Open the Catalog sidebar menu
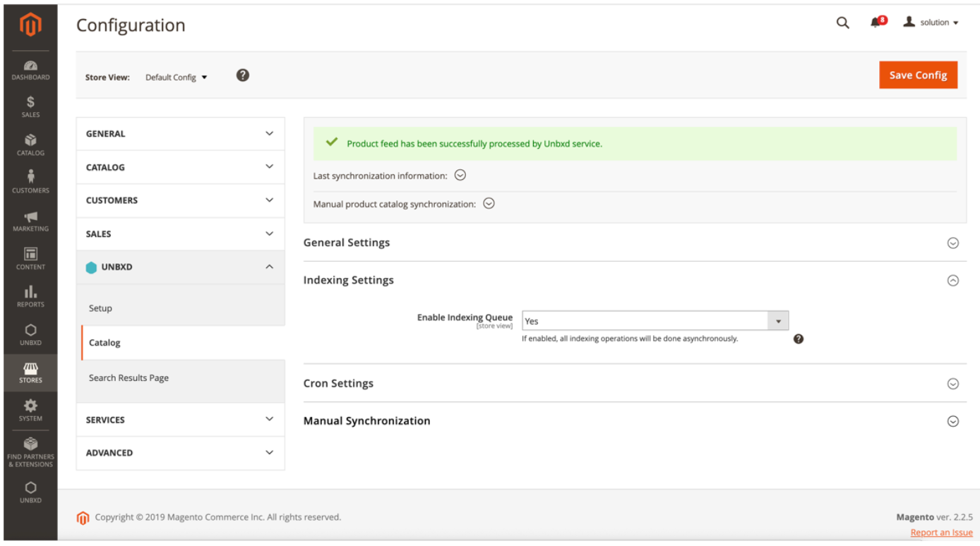The width and height of the screenshot is (980, 546). [30, 145]
